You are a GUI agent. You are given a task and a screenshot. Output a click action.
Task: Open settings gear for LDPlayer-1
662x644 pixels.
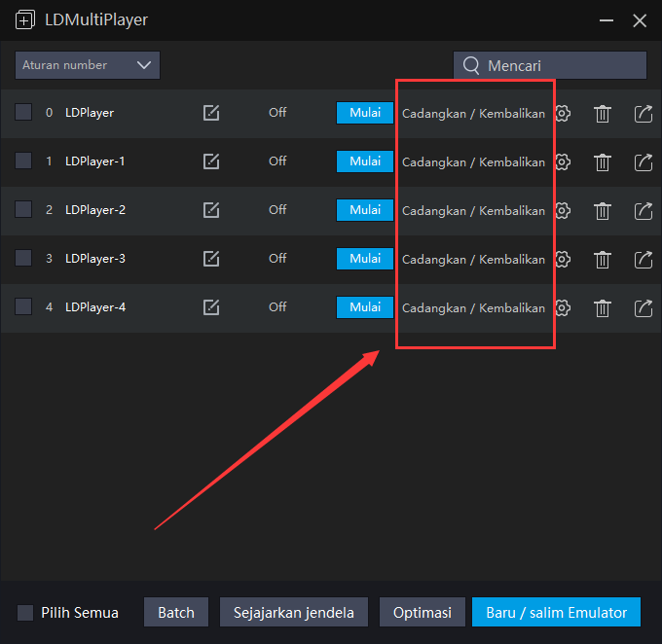tap(563, 161)
